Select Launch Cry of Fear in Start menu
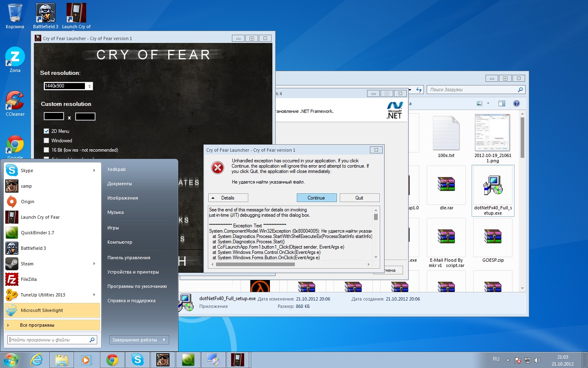 [51, 217]
